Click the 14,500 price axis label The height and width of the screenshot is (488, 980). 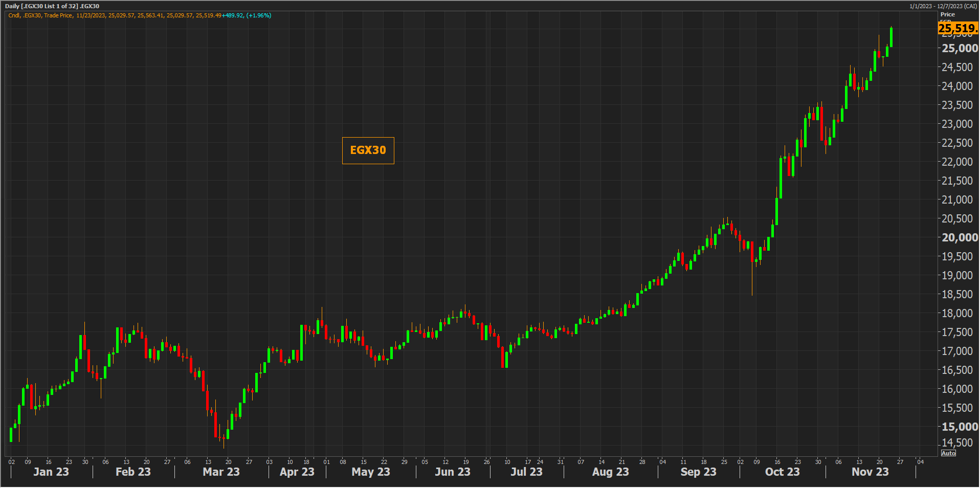(957, 442)
